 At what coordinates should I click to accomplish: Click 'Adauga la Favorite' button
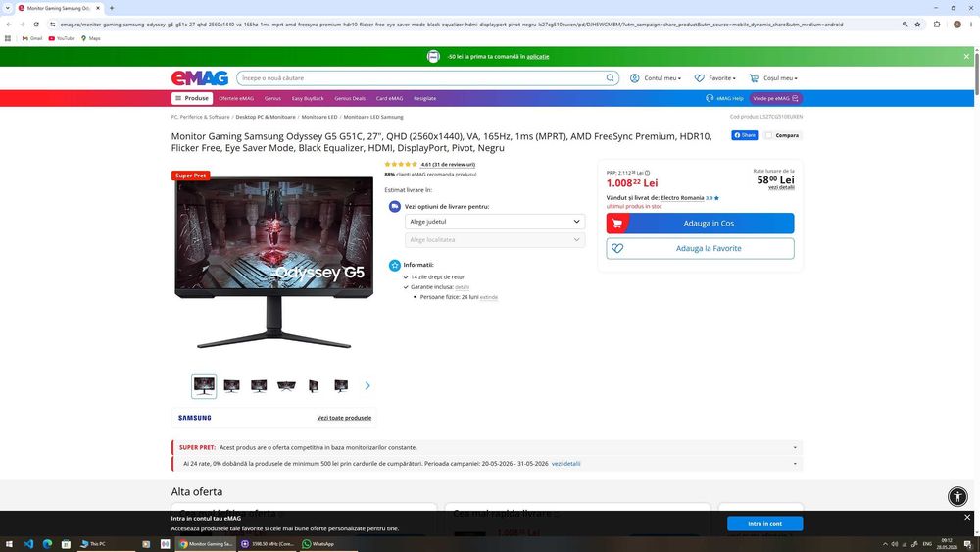[700, 248]
